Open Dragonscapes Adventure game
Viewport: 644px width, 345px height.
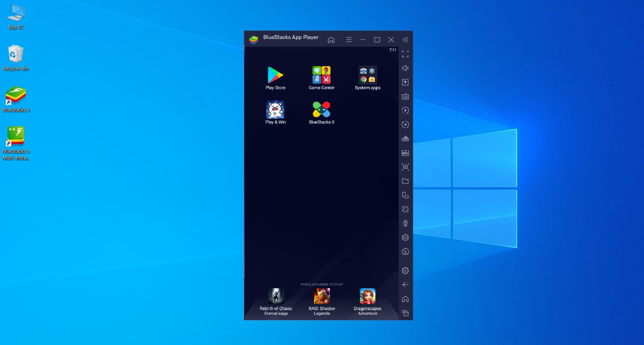367,302
